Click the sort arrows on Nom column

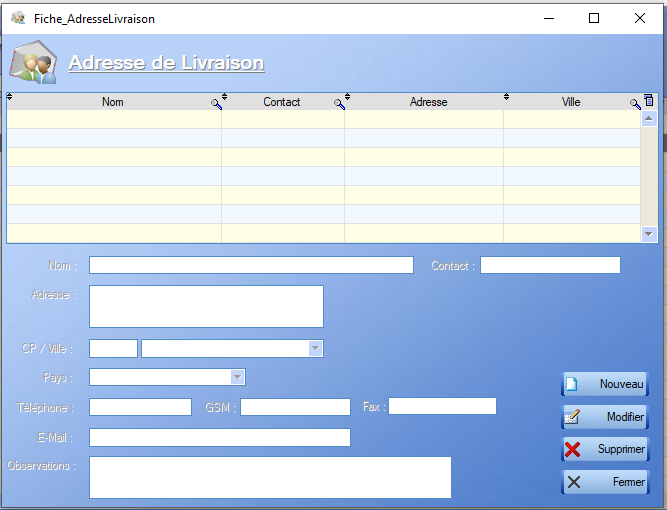[x=10, y=97]
